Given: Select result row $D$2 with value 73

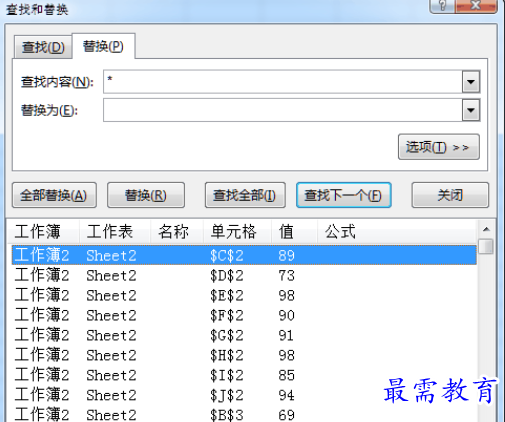Looking at the screenshot, I should [244, 276].
